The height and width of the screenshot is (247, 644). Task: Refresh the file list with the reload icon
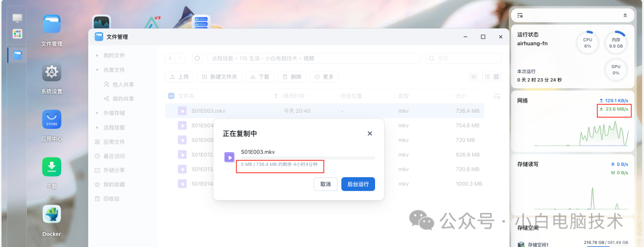[x=197, y=58]
